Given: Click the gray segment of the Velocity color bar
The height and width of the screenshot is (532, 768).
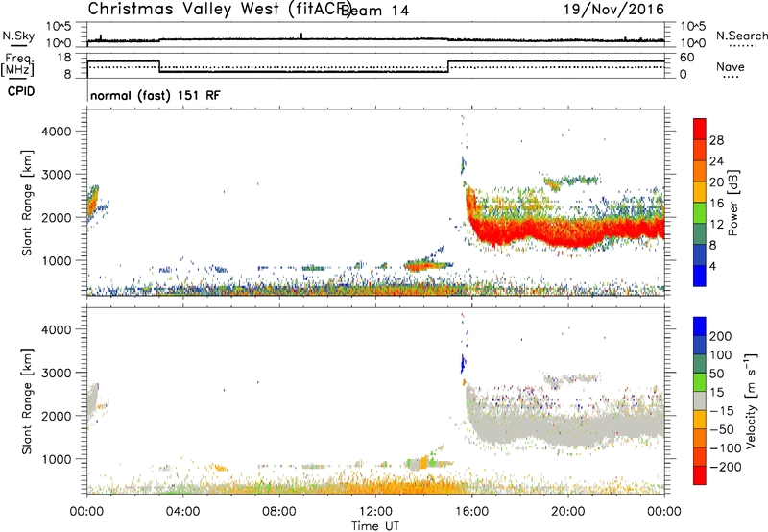Looking at the screenshot, I should [700, 400].
